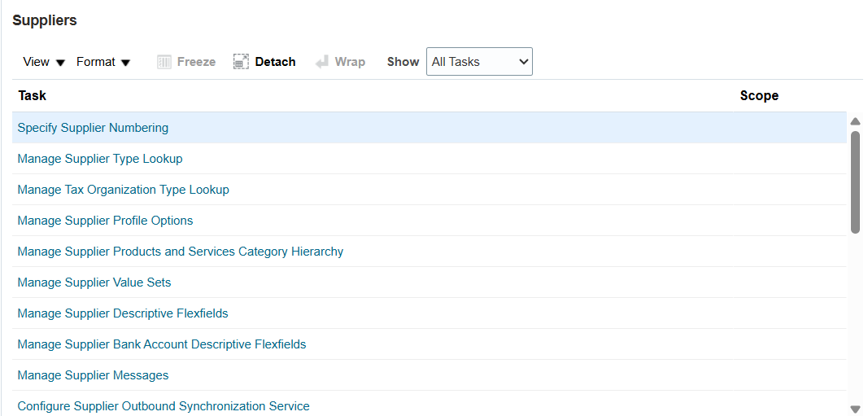Open the View menu
The height and width of the screenshot is (416, 868).
tap(44, 62)
